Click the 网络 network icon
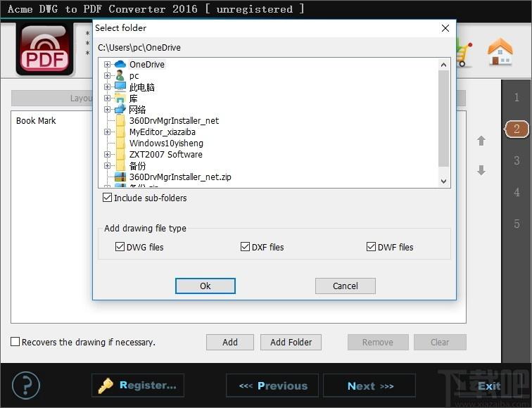Viewport: 532px width, 408px height. [x=120, y=109]
